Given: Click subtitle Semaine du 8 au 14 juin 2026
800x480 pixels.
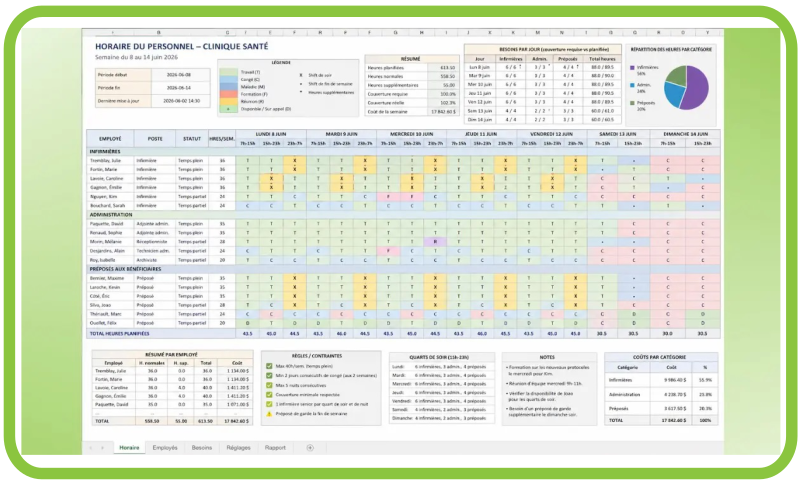Looking at the screenshot, I should point(137,57).
